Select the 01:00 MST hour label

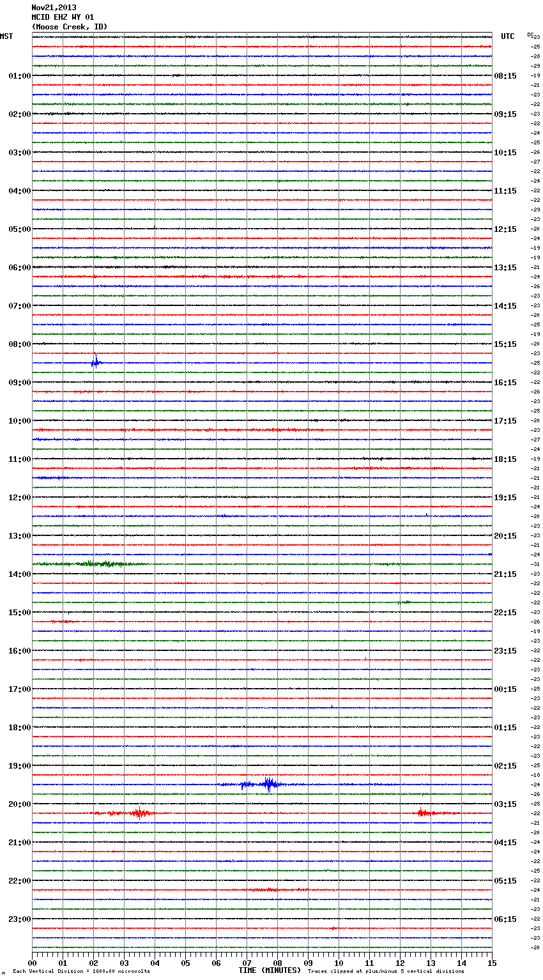(x=19, y=76)
